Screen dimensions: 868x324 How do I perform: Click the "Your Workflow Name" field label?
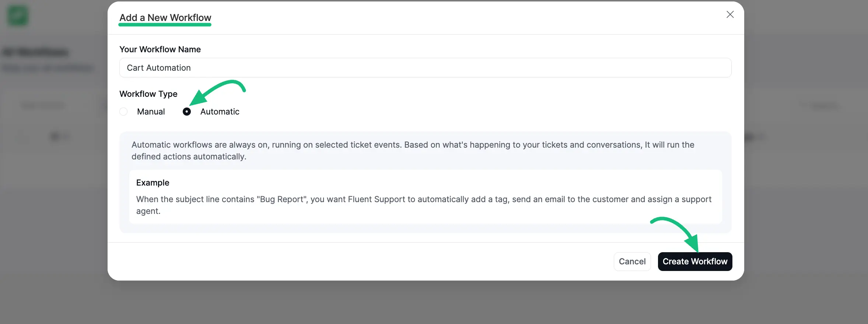click(160, 49)
